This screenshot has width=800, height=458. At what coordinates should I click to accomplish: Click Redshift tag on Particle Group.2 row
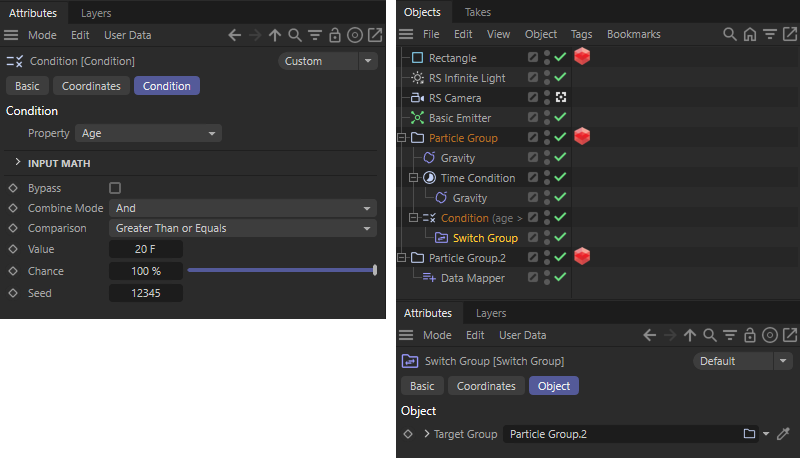click(x=582, y=256)
